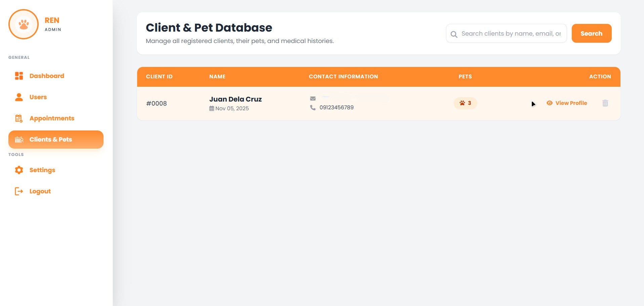The width and height of the screenshot is (644, 306).
Task: Open Settings via the gear icon
Action: [x=19, y=170]
